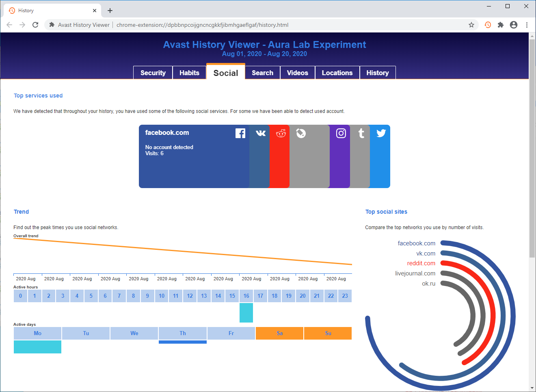The width and height of the screenshot is (536, 392).
Task: Click the Avast History Viewer page title
Action: coord(265,45)
